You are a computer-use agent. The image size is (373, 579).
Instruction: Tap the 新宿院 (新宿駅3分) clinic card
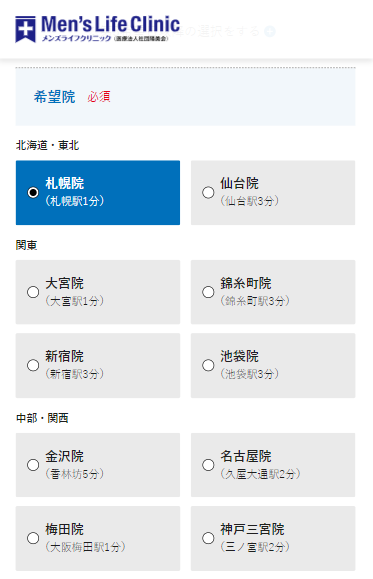[98, 365]
